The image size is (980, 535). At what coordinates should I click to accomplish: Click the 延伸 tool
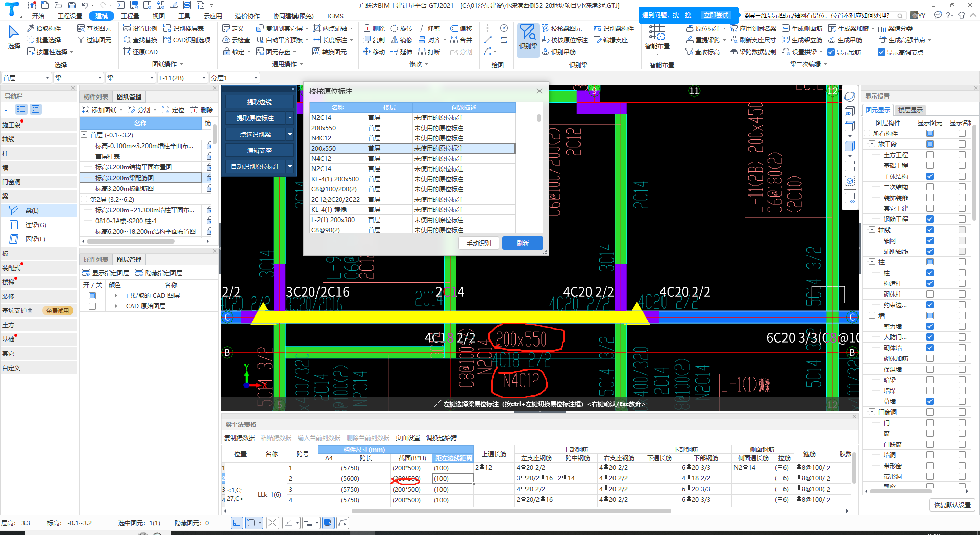coord(401,52)
